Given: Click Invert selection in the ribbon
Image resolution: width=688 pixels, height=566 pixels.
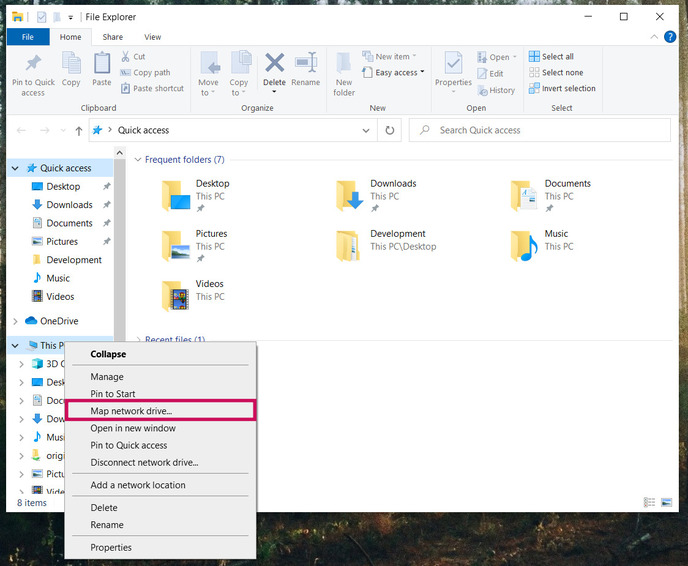Looking at the screenshot, I should click(562, 88).
